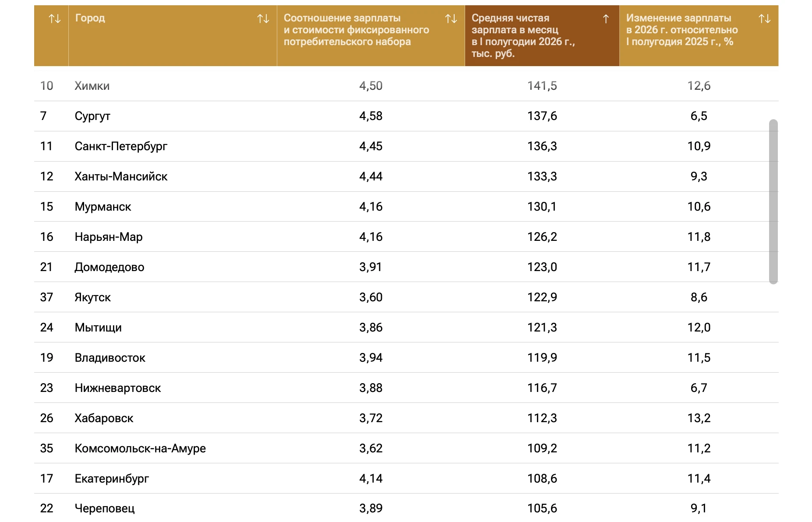
Task: Select the Комсомольск-на-Амуре city cell
Action: coord(140,448)
